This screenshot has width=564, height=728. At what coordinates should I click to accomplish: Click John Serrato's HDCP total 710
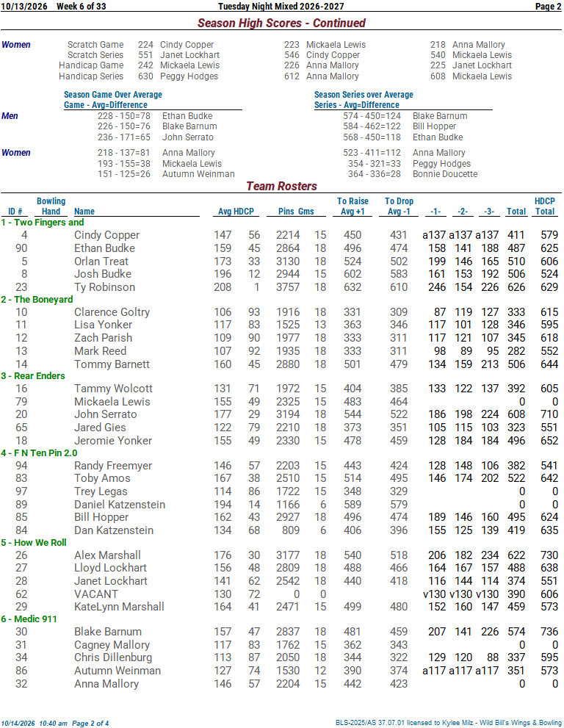(549, 414)
